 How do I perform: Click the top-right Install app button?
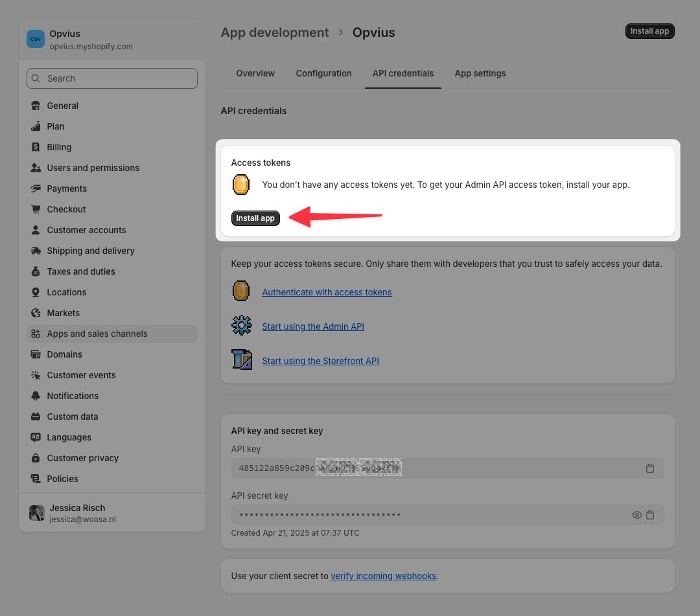[x=649, y=31]
